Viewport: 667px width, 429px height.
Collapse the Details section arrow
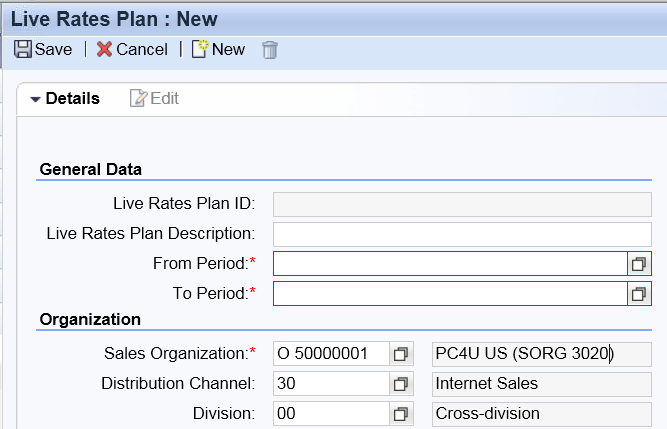(35, 99)
